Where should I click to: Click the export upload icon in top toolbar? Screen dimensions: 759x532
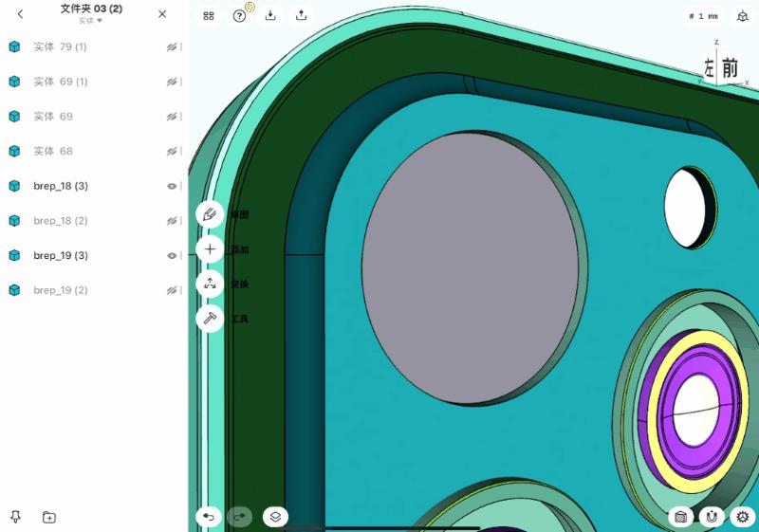tap(301, 15)
